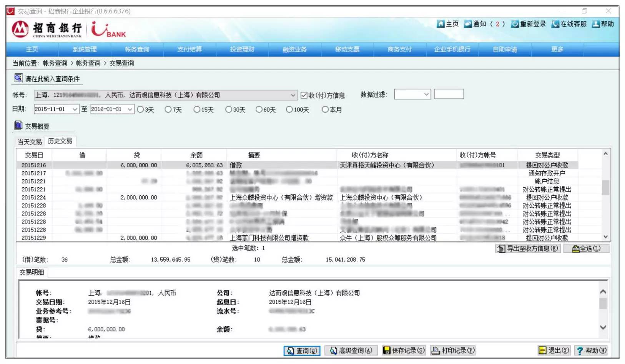Click 导出至收方信息(E) export button
Screen dimensions: 625x364
[528, 248]
